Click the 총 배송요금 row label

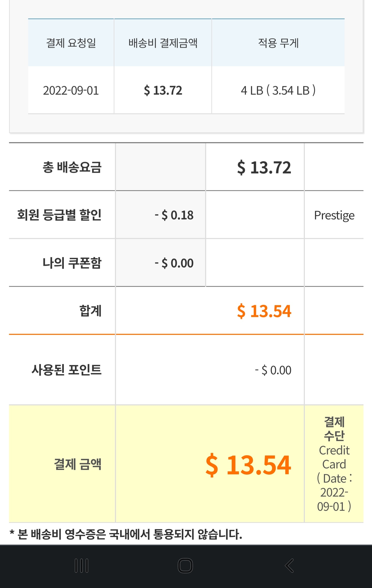72,167
